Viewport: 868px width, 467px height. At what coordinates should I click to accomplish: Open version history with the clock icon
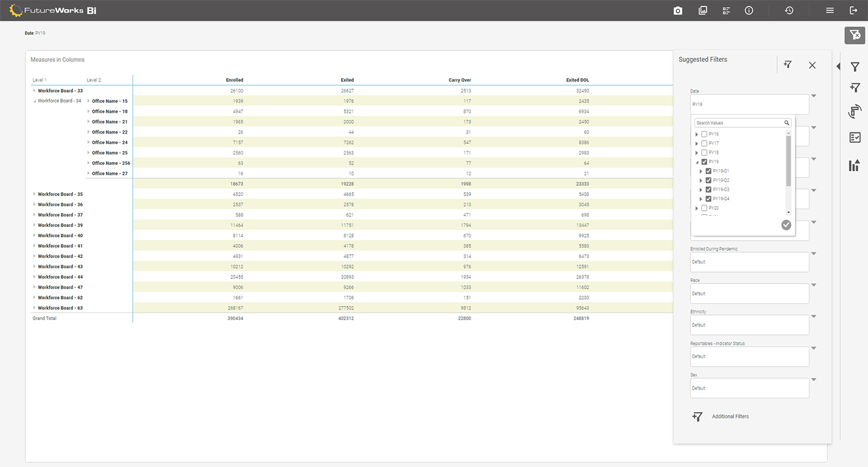789,10
